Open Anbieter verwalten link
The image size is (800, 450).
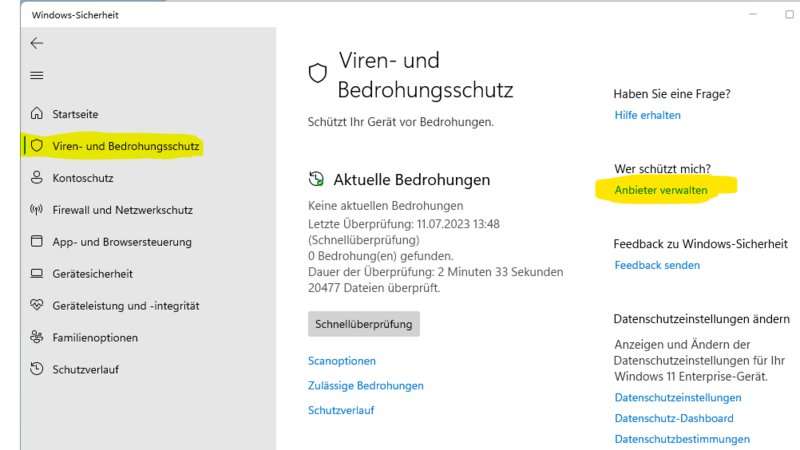[x=661, y=189]
